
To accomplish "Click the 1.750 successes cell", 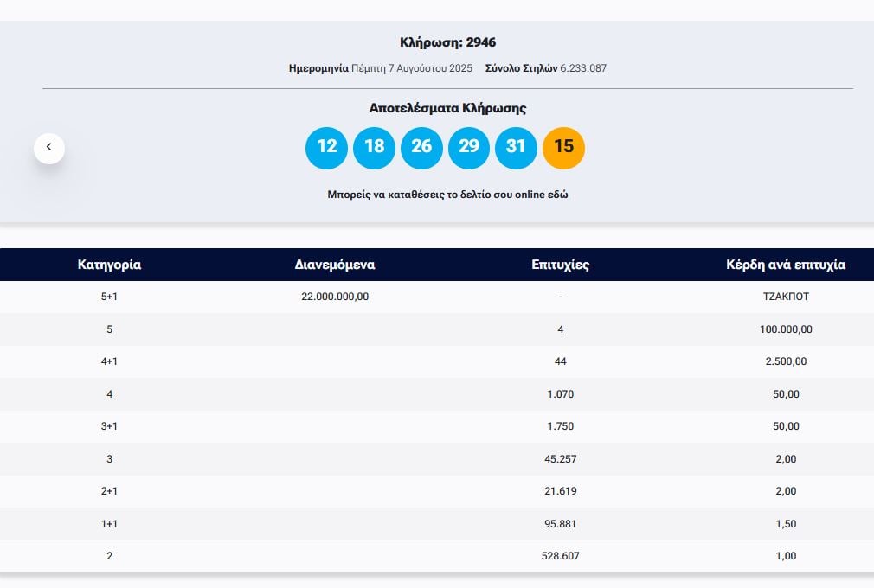I will 560,426.
